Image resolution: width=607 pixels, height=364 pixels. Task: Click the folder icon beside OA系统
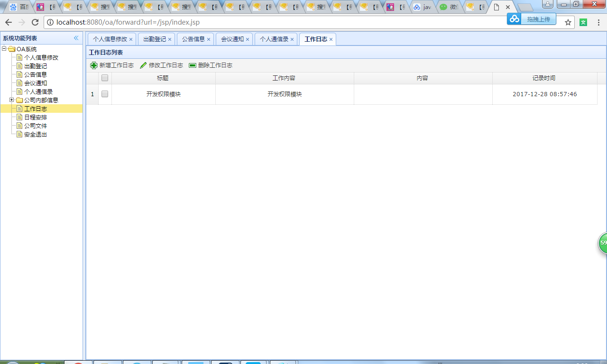(x=12, y=49)
